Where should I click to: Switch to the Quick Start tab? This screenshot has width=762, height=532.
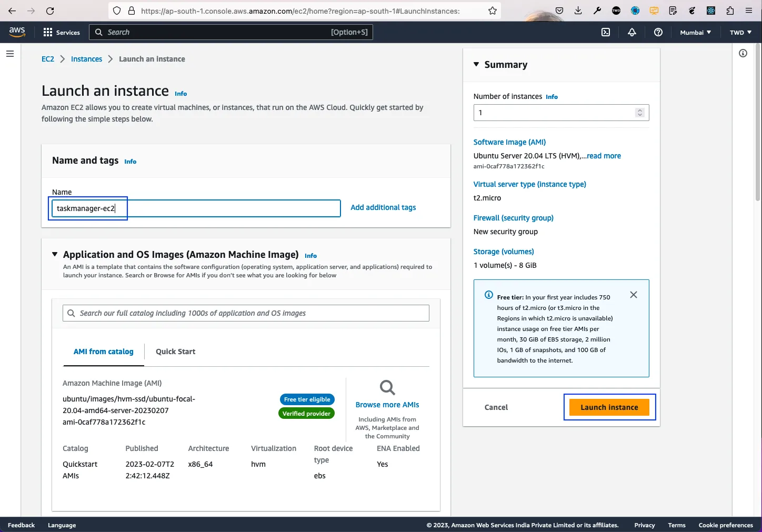[x=176, y=352]
